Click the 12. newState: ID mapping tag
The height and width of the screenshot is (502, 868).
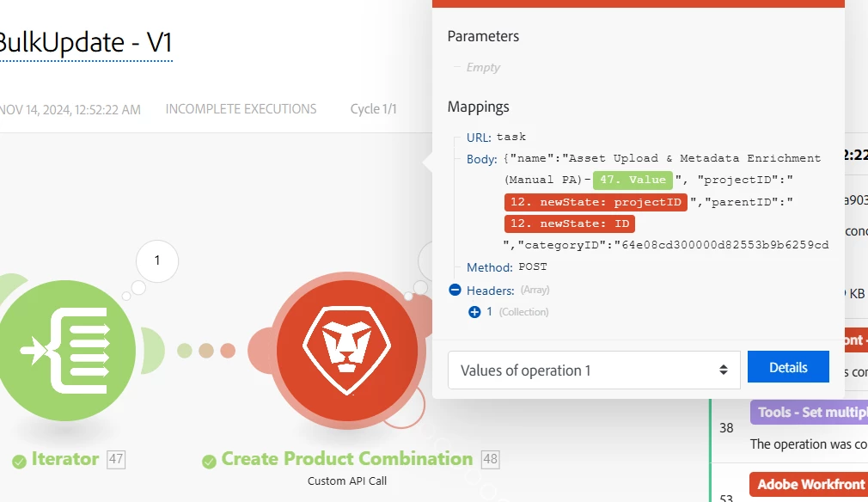[x=570, y=223]
